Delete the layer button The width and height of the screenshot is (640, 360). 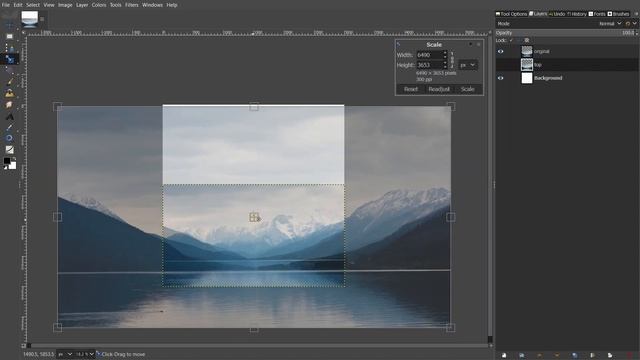pos(629,356)
